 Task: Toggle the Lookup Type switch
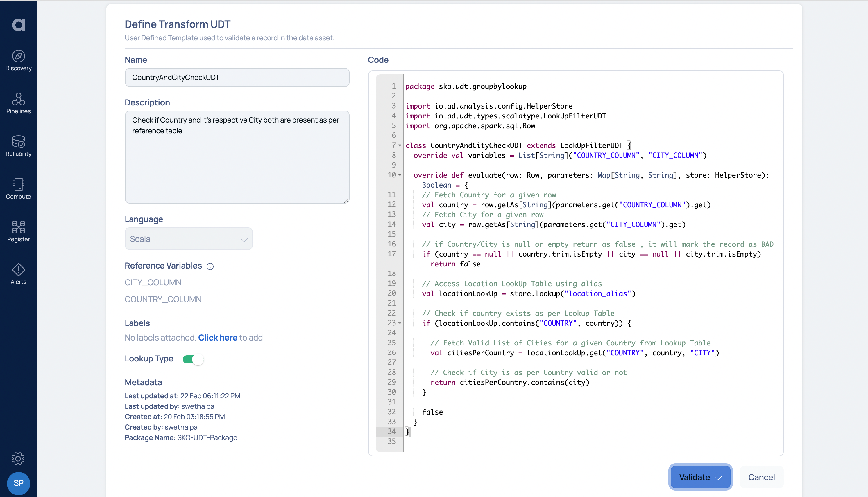click(x=193, y=359)
